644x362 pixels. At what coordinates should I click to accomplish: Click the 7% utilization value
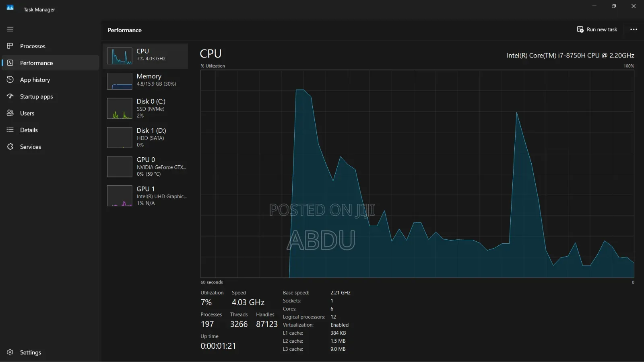pos(206,302)
